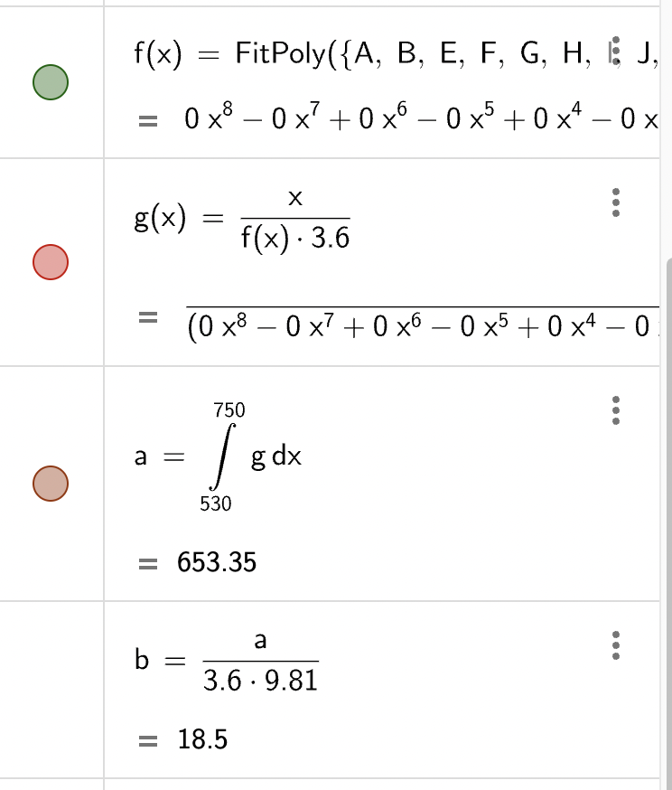The image size is (672, 790).
Task: Toggle visibility of integral a brown circle
Action: click(x=51, y=484)
